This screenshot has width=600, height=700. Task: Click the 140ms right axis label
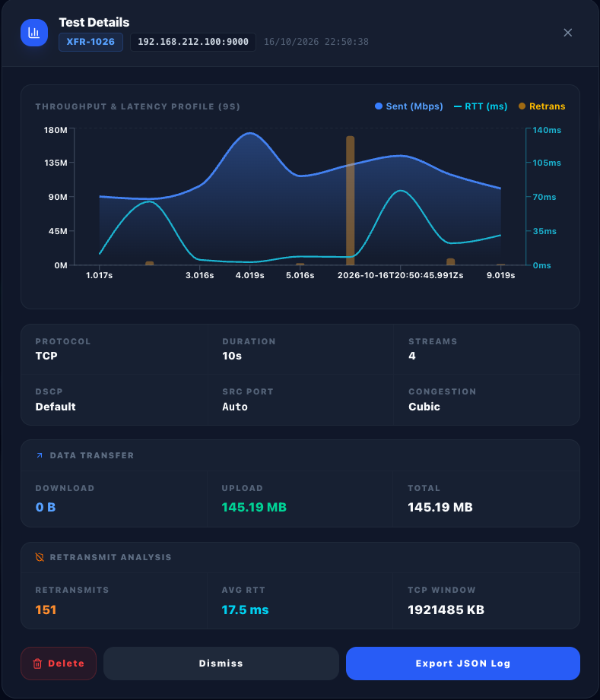click(x=547, y=130)
